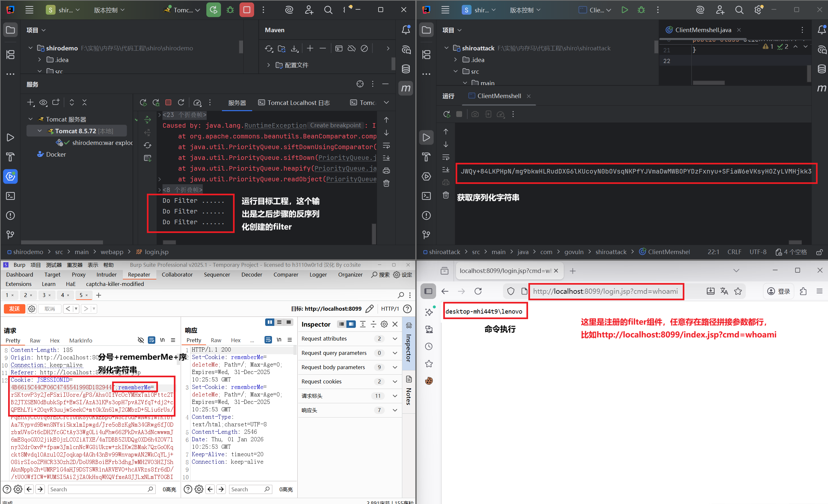Expand the .idea folder in shiroattack project

[455, 60]
